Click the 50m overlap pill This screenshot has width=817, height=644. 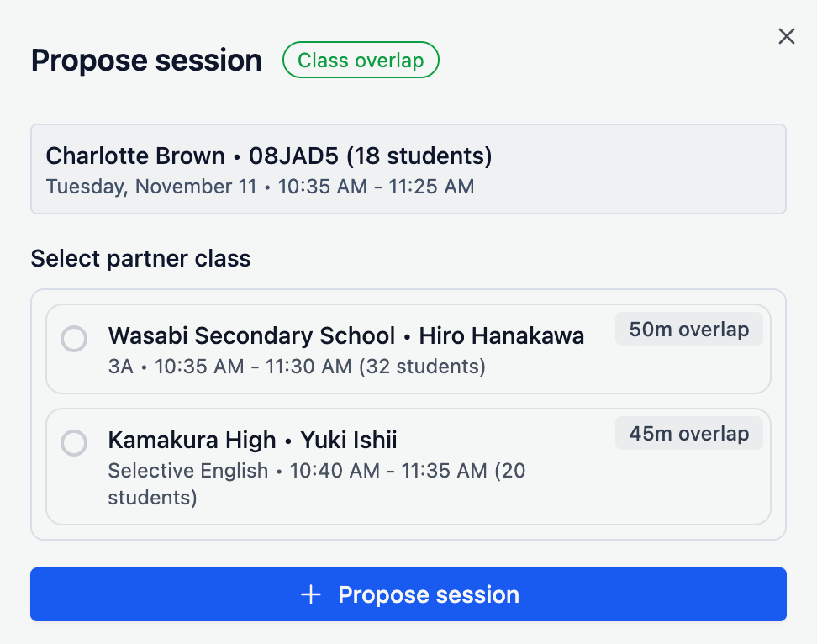(x=688, y=329)
